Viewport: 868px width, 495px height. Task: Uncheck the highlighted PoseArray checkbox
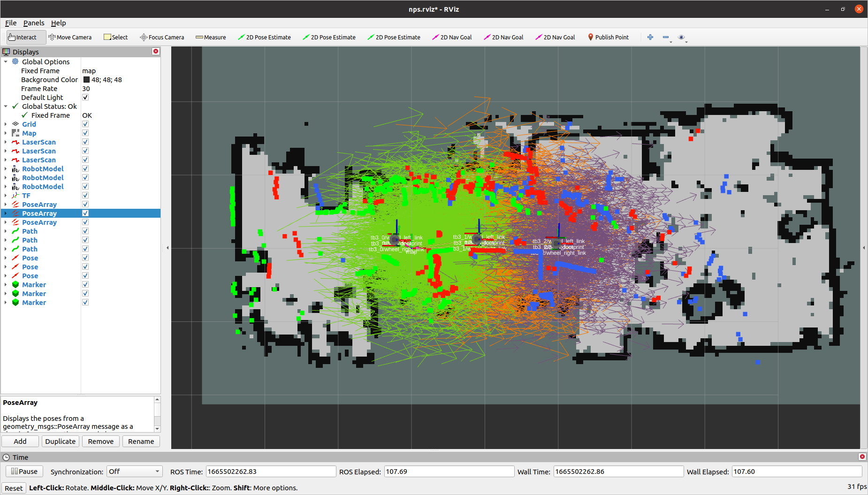tap(85, 213)
